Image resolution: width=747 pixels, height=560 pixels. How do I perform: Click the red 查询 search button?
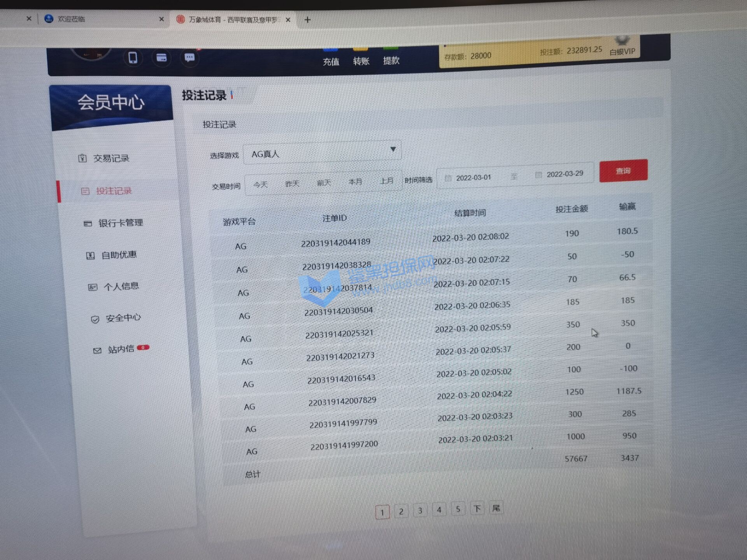coord(623,171)
